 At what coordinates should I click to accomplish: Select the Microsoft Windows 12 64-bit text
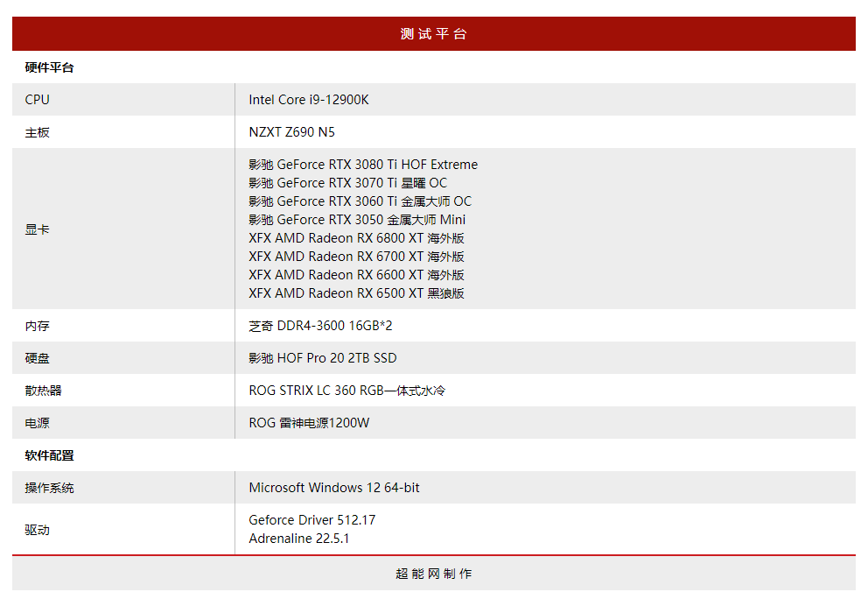[x=333, y=488]
